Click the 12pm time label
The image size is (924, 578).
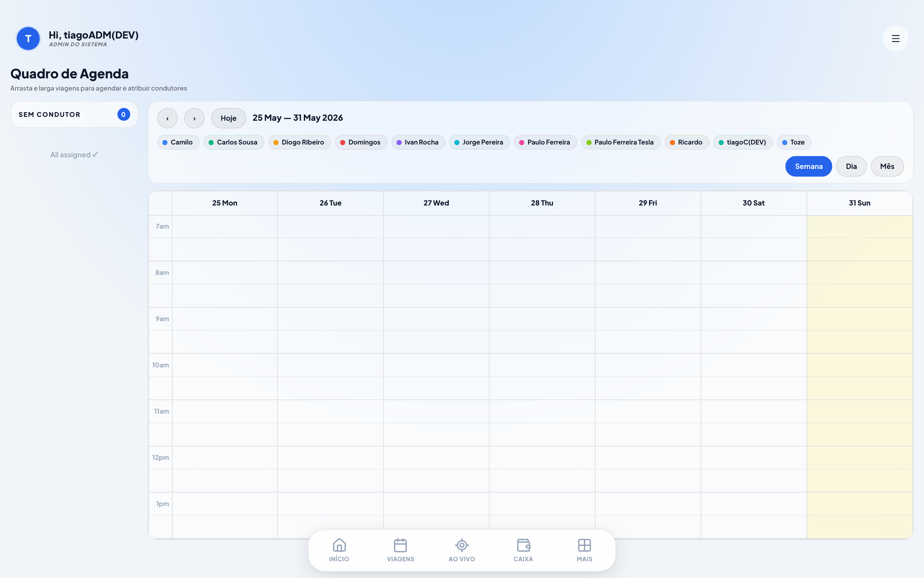[x=161, y=458]
